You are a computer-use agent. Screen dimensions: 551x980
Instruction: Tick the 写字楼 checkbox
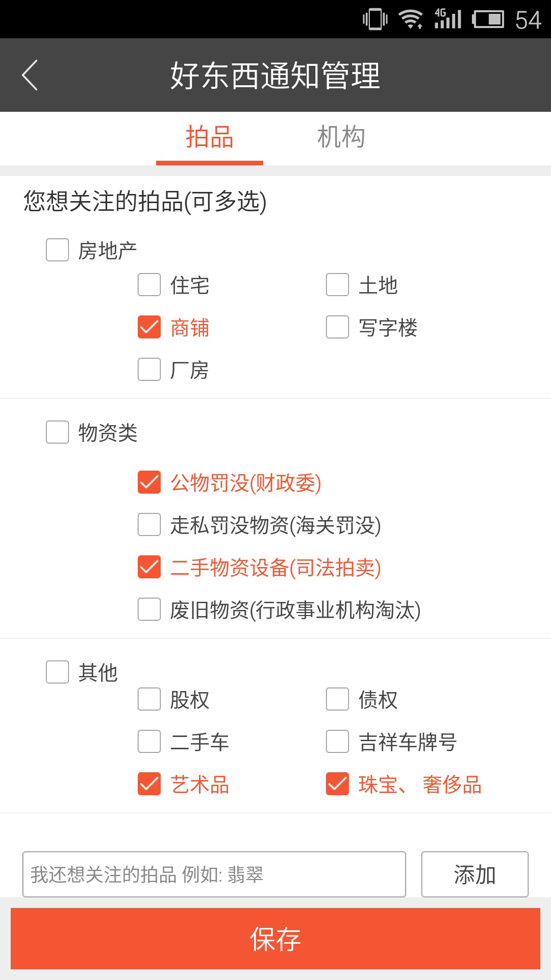pos(337,327)
